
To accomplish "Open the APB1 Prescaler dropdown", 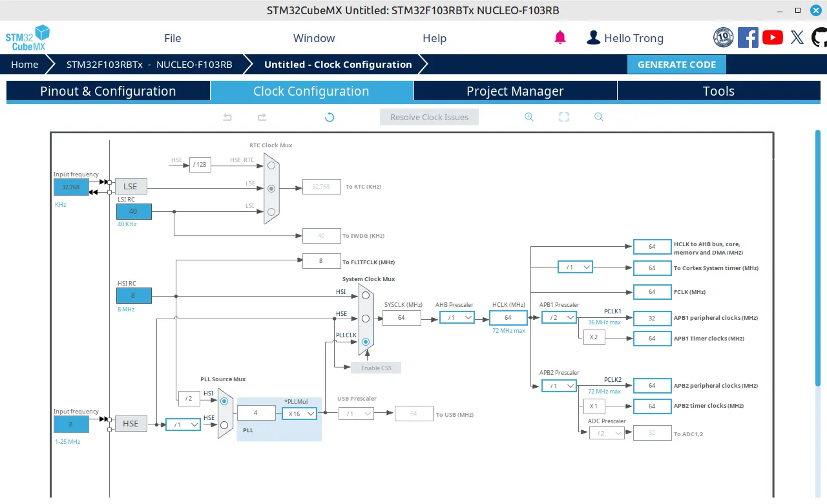I will point(559,317).
